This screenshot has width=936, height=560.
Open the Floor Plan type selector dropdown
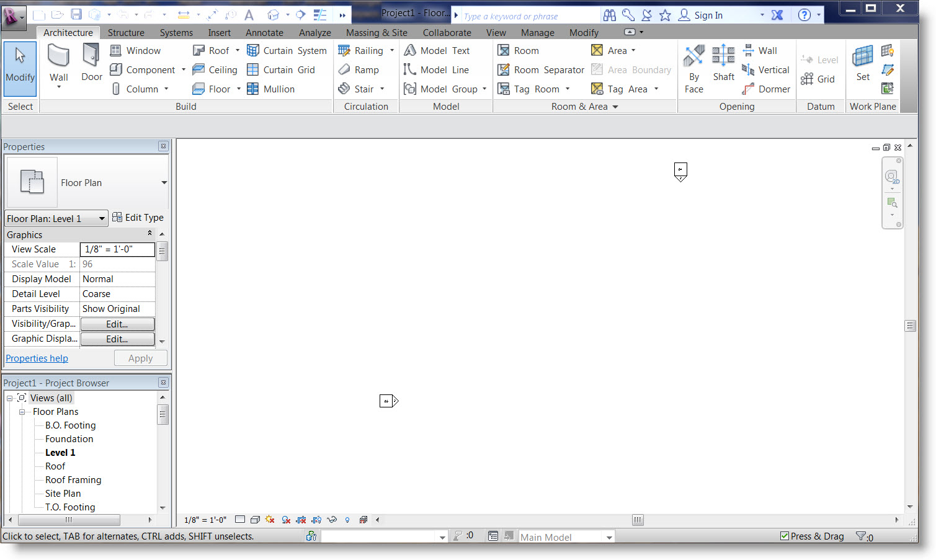[x=164, y=183]
